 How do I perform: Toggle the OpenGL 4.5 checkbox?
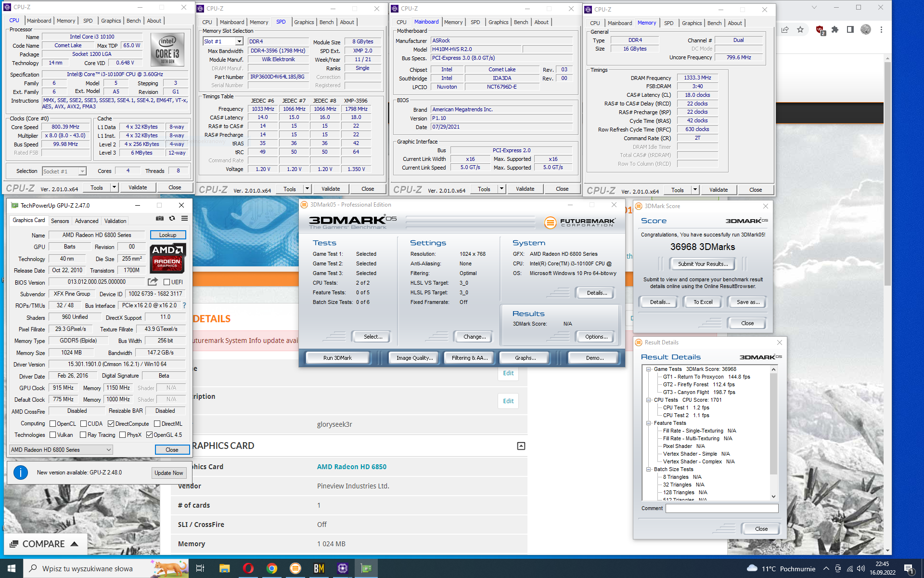coord(149,435)
